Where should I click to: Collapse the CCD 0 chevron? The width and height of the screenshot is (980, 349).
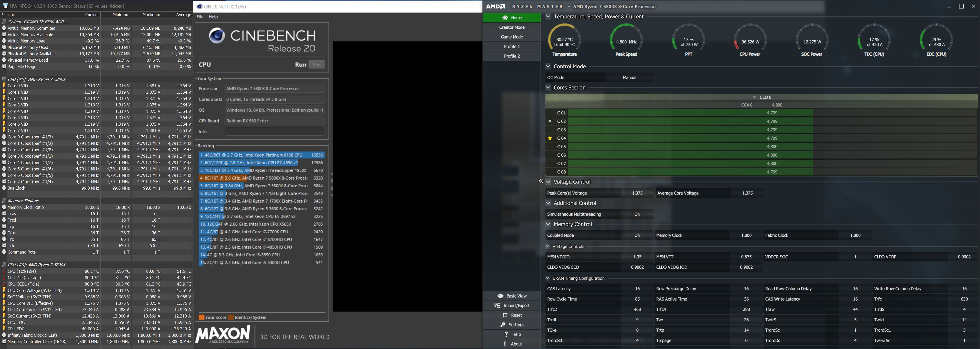tap(754, 97)
